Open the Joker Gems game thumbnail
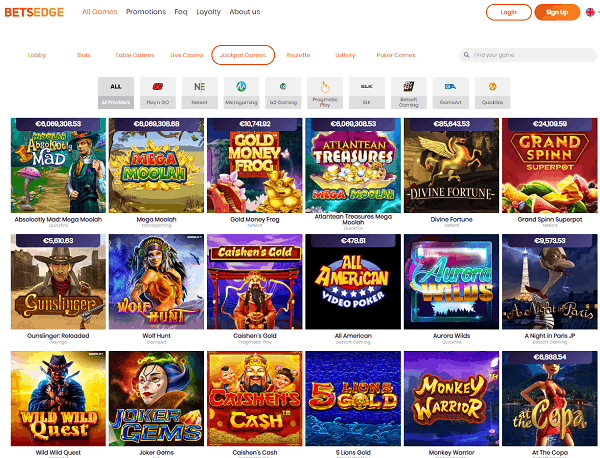This screenshot has height=458, width=600. tap(156, 398)
